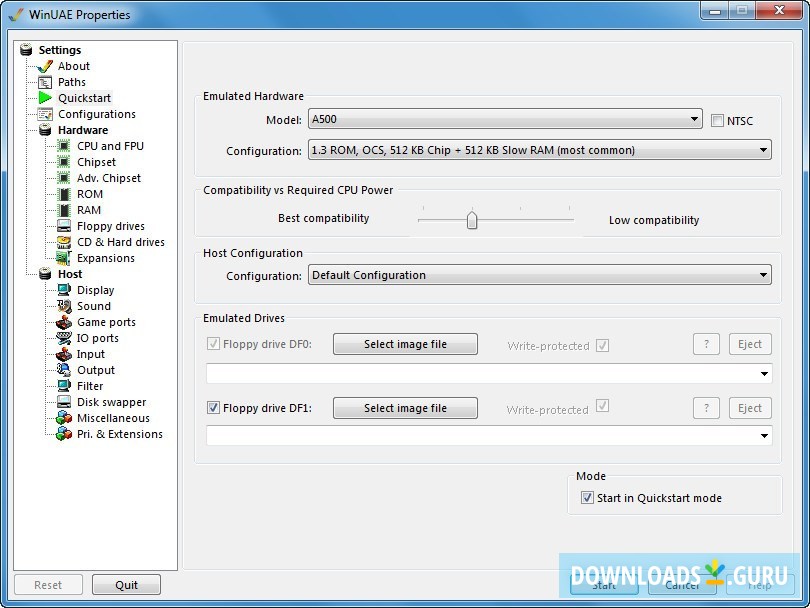
Task: Open the Configurations page
Action: [x=97, y=114]
